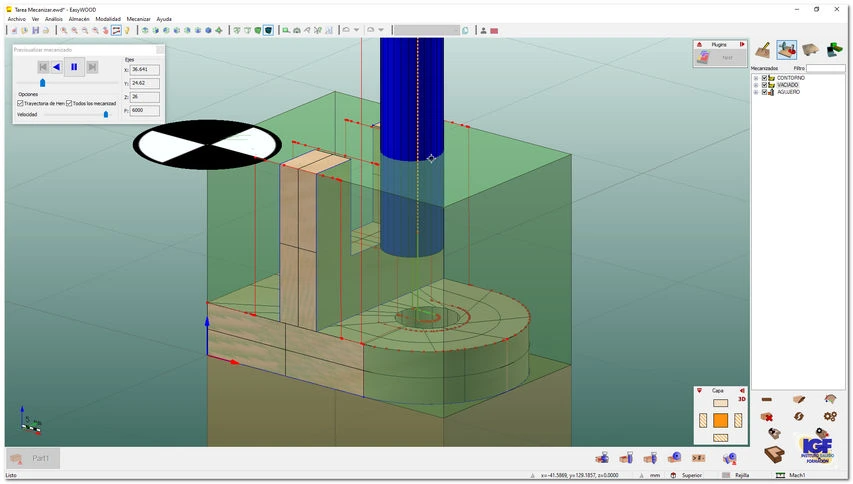Click the blue disc saw bottom icon
The width and height of the screenshot is (853, 484).
tap(675, 458)
